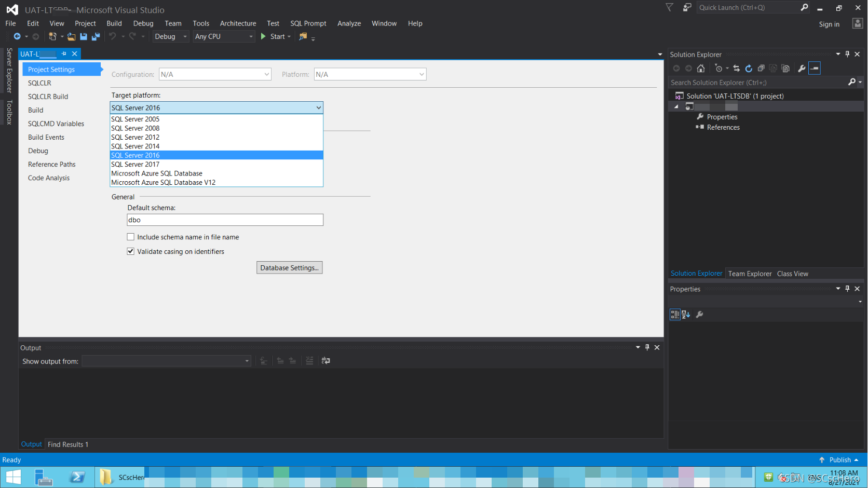Click the Navigate Backward arrow in main toolbar

(17, 36)
